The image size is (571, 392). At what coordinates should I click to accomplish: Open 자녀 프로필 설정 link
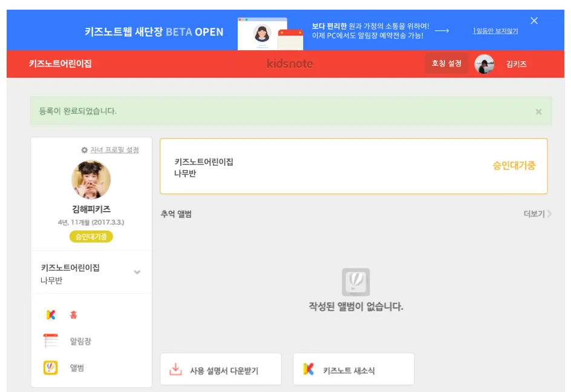114,150
